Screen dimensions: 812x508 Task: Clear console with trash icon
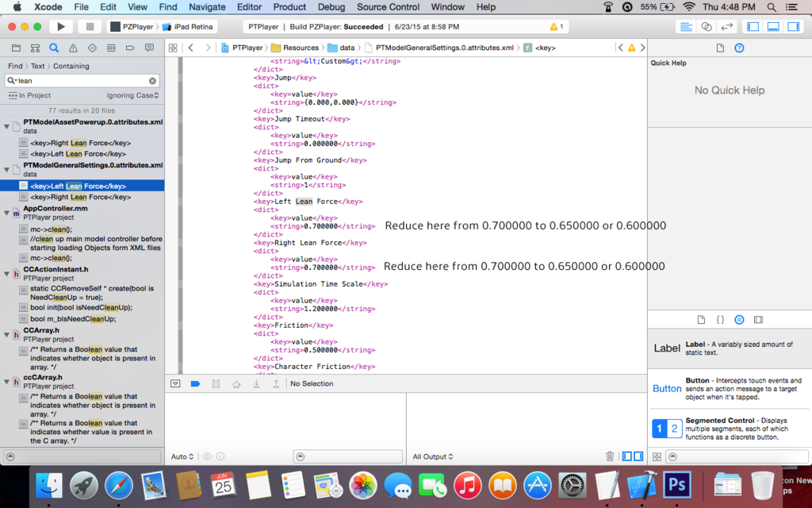[610, 456]
